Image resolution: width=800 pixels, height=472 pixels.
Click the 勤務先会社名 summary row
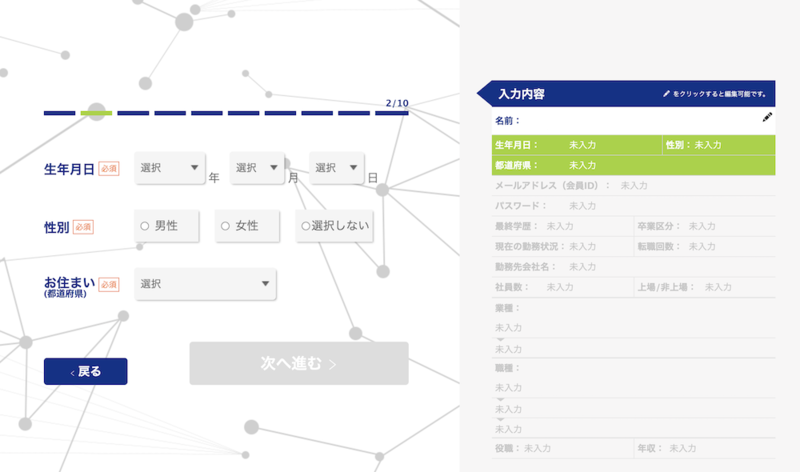pyautogui.click(x=633, y=267)
